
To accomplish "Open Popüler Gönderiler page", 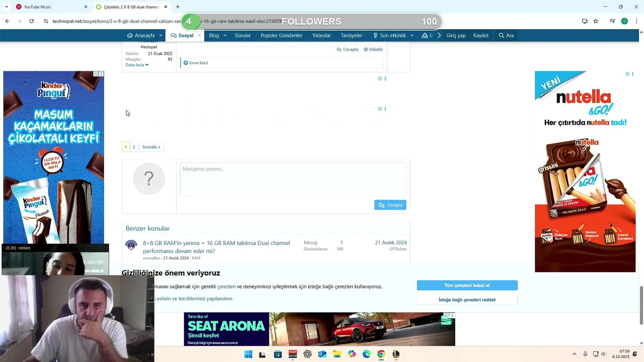I will coord(281,35).
